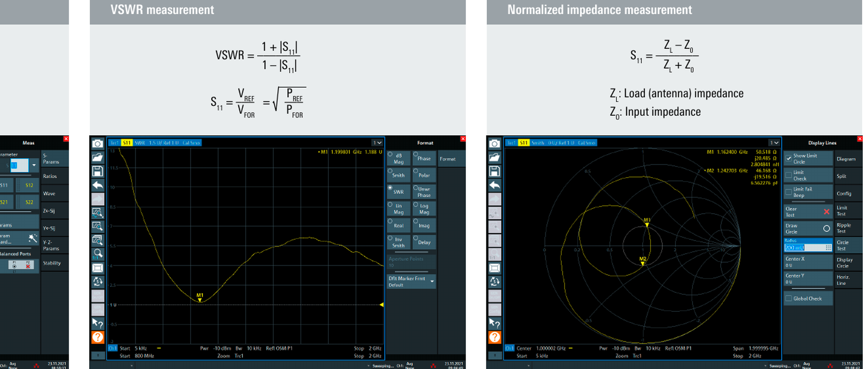Open the Wave tab in the Meas panel
Screen dimensions: 868x369
point(55,194)
